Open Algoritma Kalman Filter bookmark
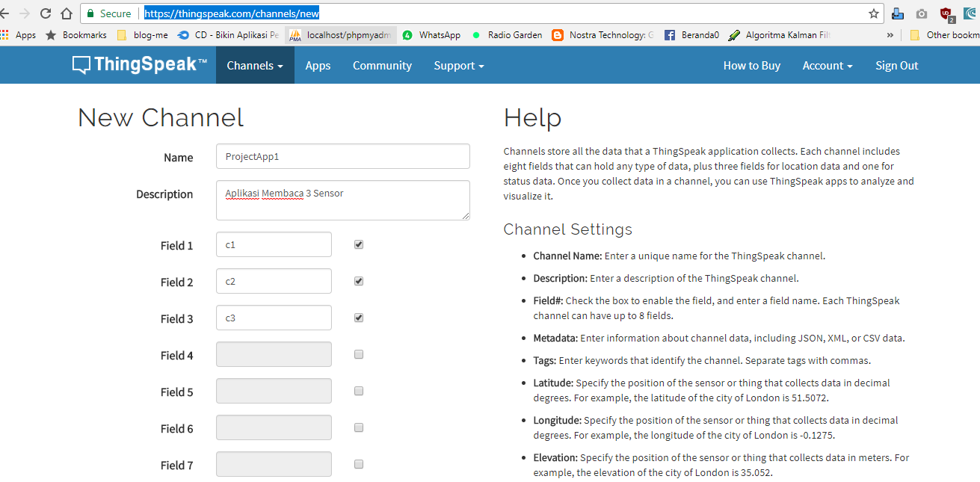Viewport: 980px width, 482px height. (780, 35)
